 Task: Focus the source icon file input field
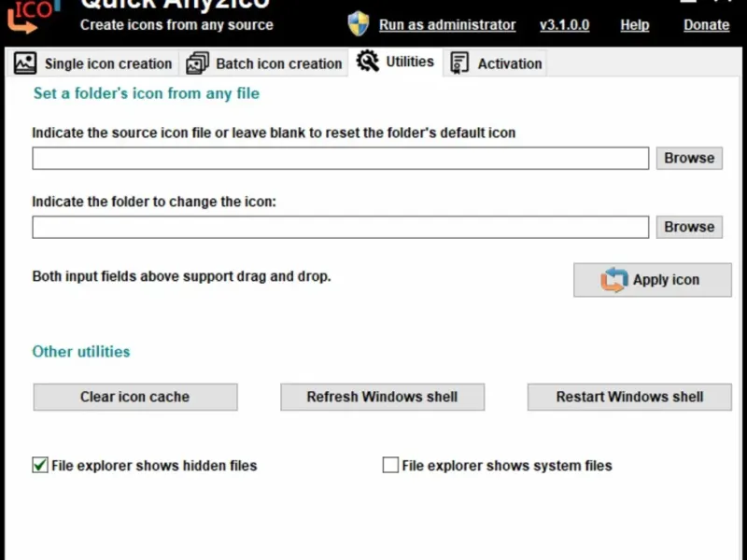click(341, 158)
